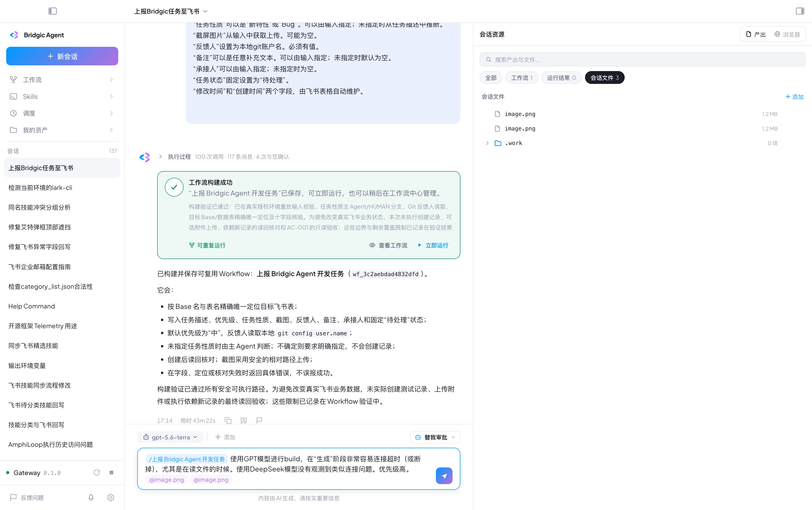Switch to the 产出 view toggle
The image size is (812, 510).
(755, 34)
